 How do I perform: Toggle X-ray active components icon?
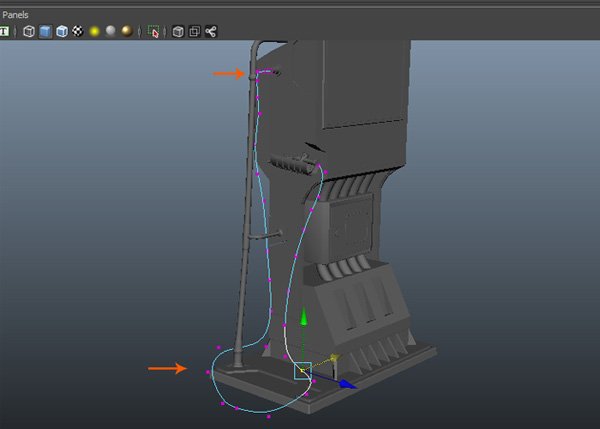[x=194, y=31]
